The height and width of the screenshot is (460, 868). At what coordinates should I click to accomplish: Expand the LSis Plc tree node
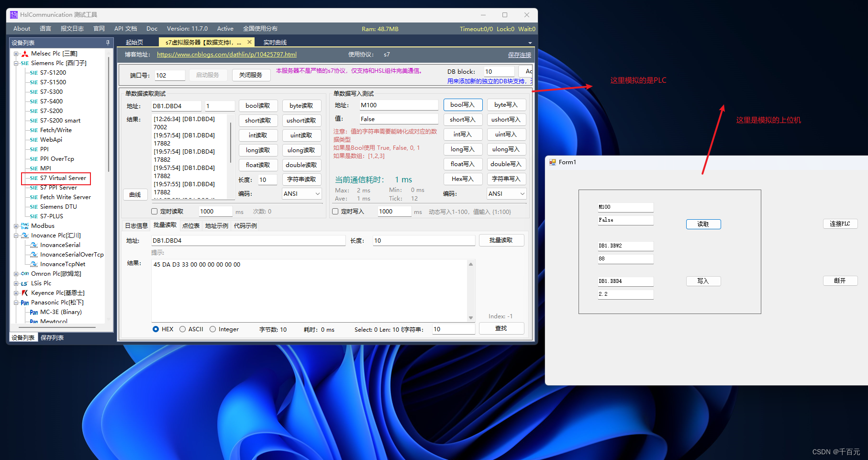point(16,283)
